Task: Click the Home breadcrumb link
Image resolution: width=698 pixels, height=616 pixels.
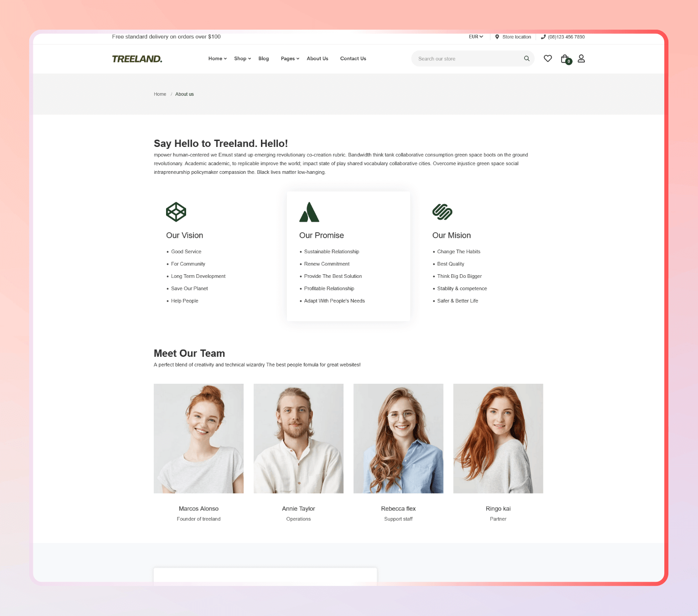Action: coord(160,94)
